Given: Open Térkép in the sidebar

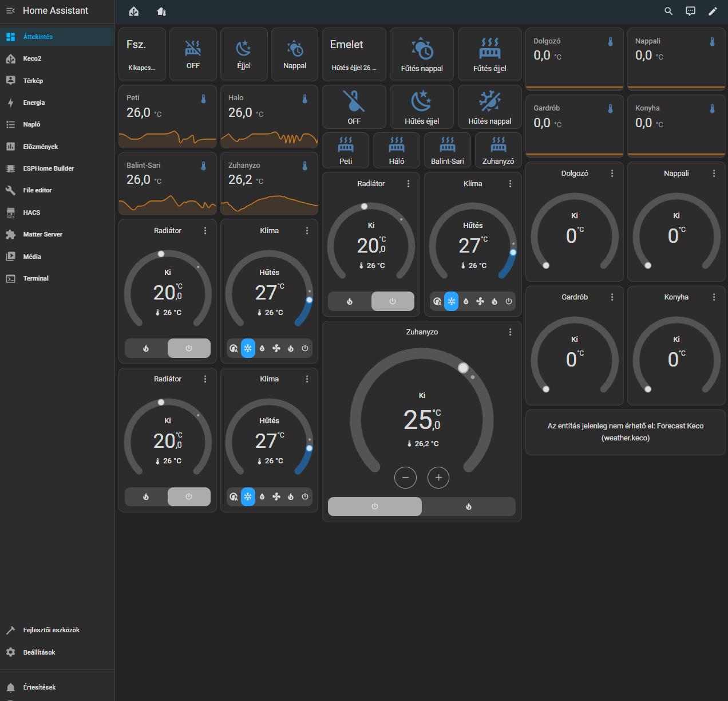Looking at the screenshot, I should coord(57,81).
